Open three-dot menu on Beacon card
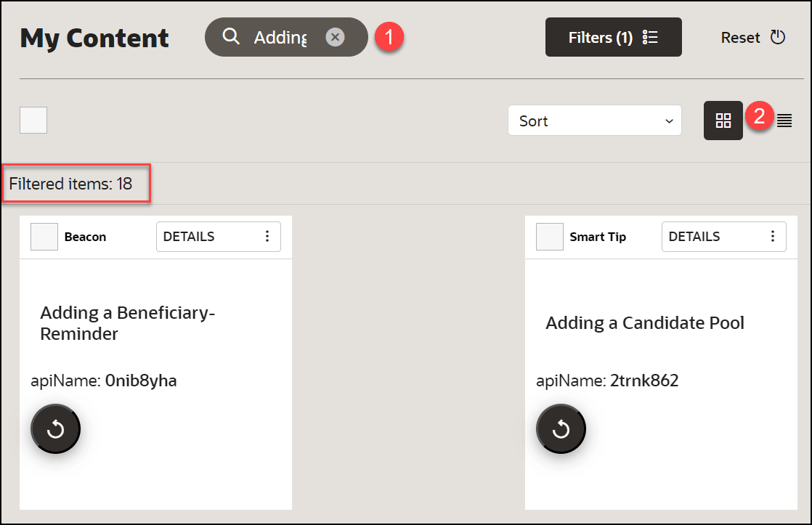This screenshot has width=812, height=525. [x=267, y=237]
